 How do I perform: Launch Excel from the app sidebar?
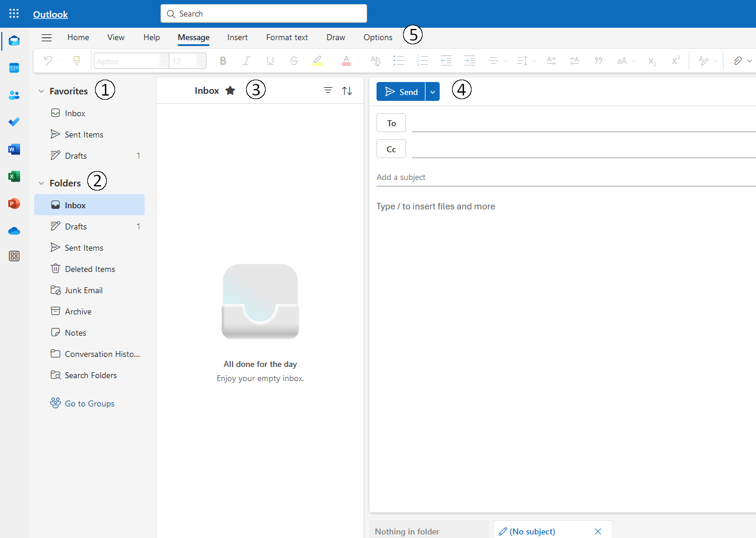[x=14, y=176]
